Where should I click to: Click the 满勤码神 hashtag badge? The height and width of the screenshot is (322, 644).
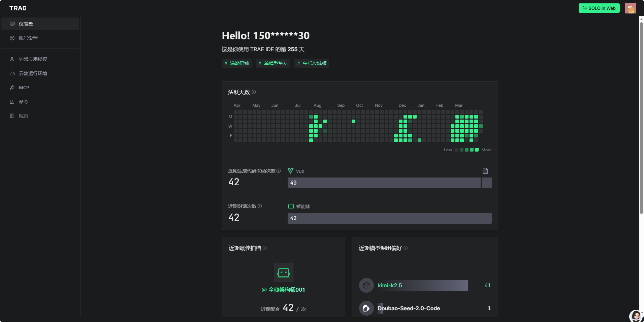tap(236, 63)
